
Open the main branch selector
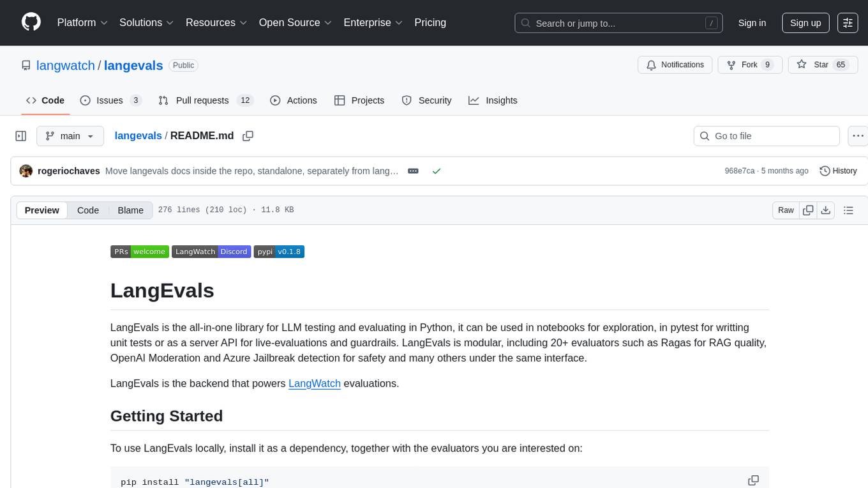pyautogui.click(x=70, y=136)
